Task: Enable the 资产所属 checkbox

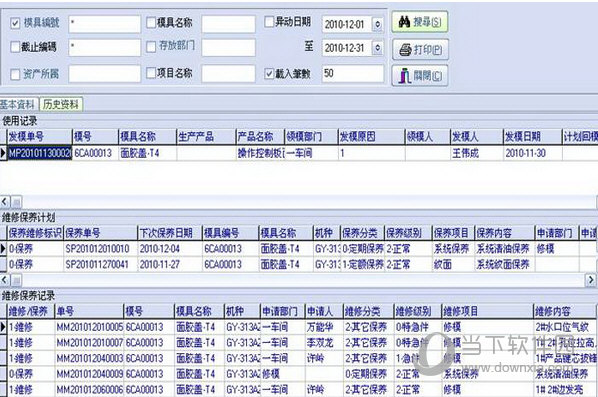Action: coord(15,74)
